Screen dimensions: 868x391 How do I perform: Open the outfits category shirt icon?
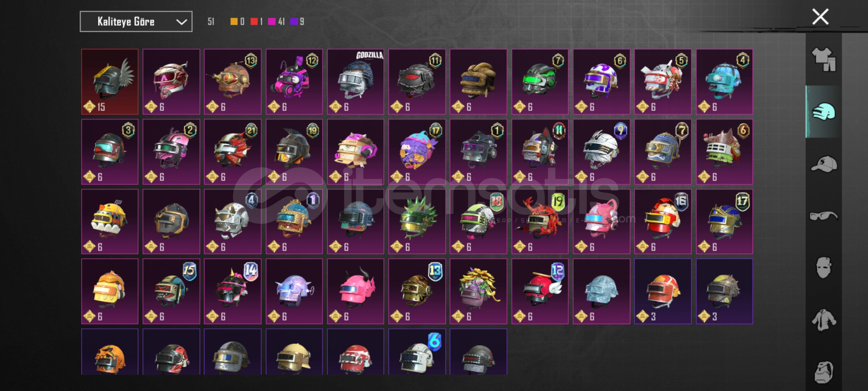pyautogui.click(x=824, y=59)
